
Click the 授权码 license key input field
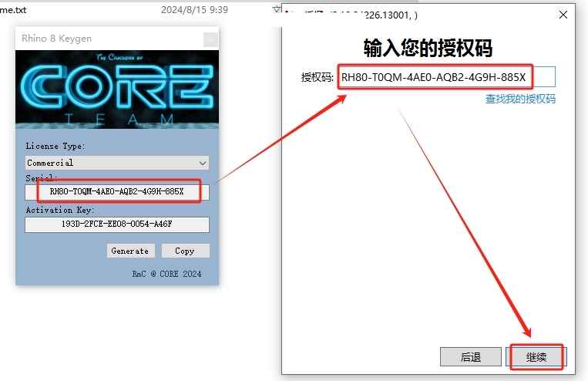tap(447, 77)
